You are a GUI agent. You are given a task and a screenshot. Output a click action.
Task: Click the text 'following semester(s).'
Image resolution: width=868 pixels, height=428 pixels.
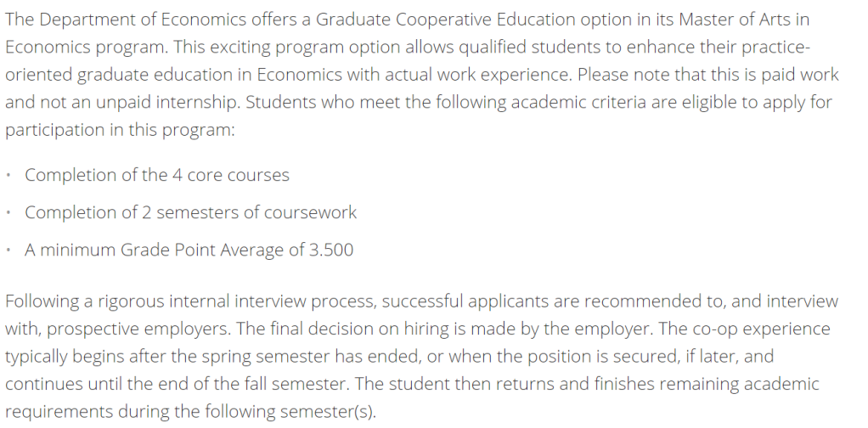[290, 411]
